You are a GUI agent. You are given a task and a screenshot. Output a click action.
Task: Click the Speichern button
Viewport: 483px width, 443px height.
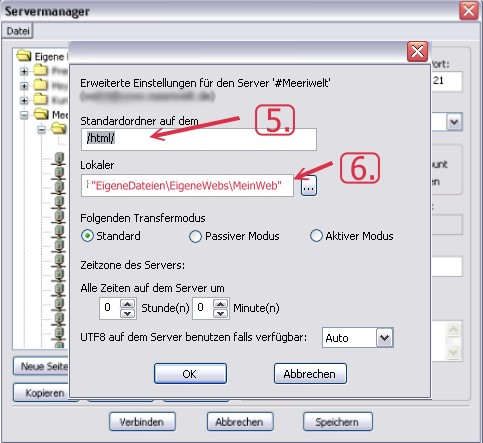click(x=337, y=422)
